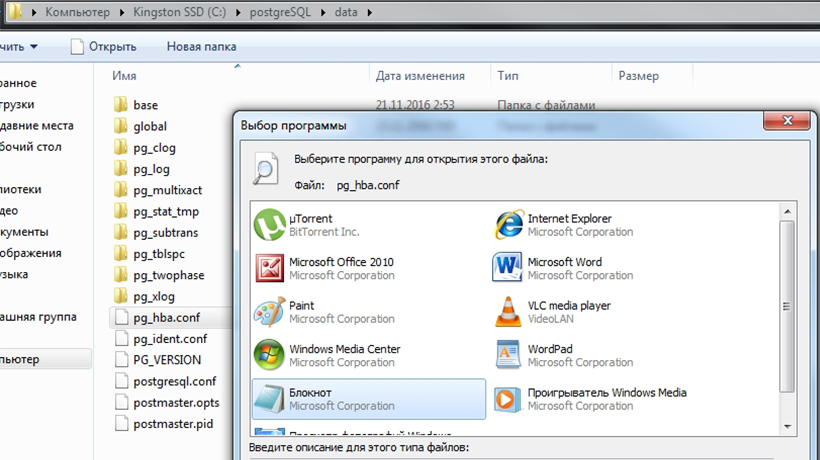Choose Internet Explorer from program list
The width and height of the screenshot is (820, 460).
point(508,225)
